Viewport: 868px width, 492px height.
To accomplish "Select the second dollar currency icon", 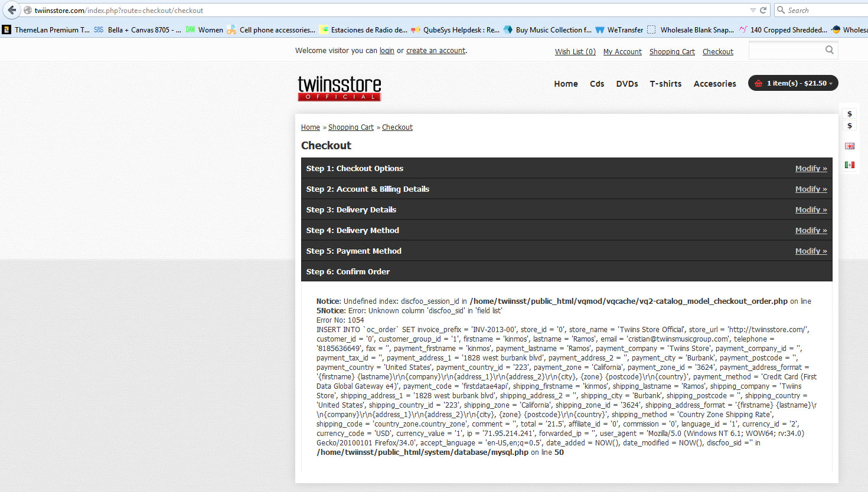I will [x=850, y=126].
